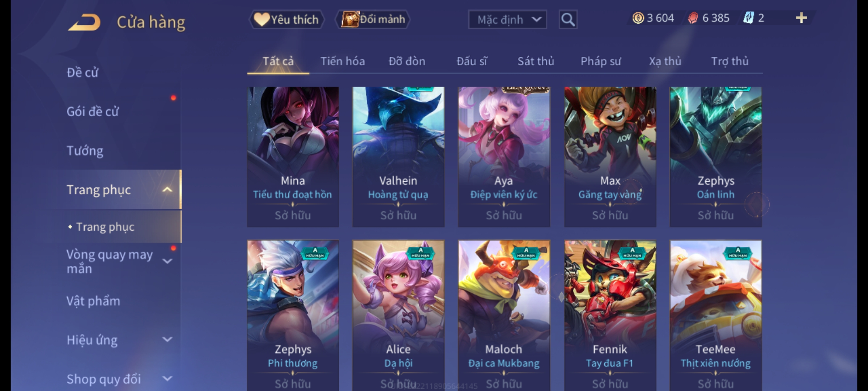Select Mina Tiểu thư đoạt hồn skin card

(293, 157)
